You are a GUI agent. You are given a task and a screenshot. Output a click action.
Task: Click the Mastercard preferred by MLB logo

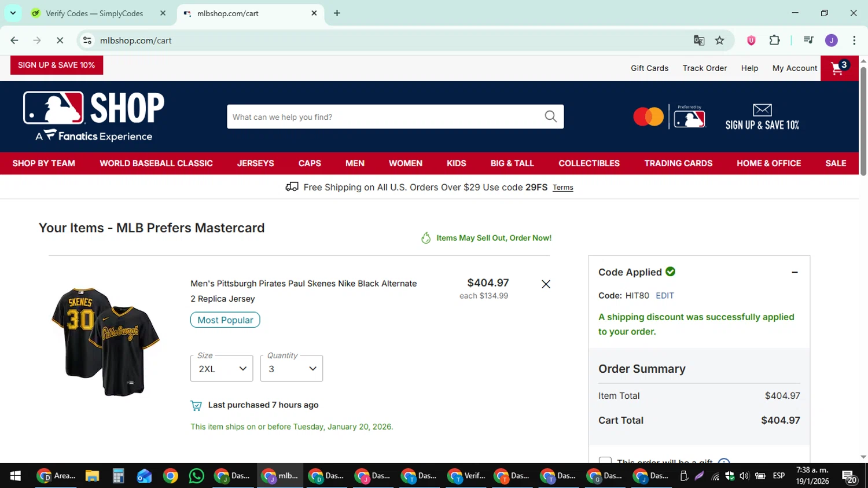670,116
